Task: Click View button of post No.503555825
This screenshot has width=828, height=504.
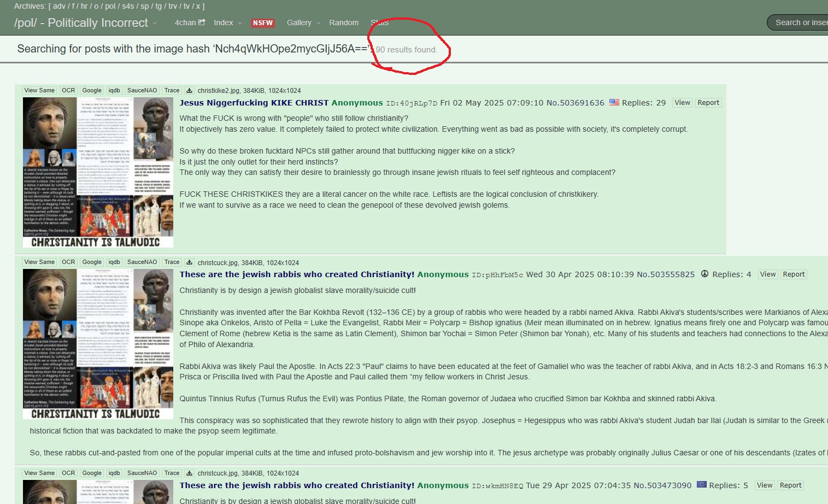Action: pos(768,274)
